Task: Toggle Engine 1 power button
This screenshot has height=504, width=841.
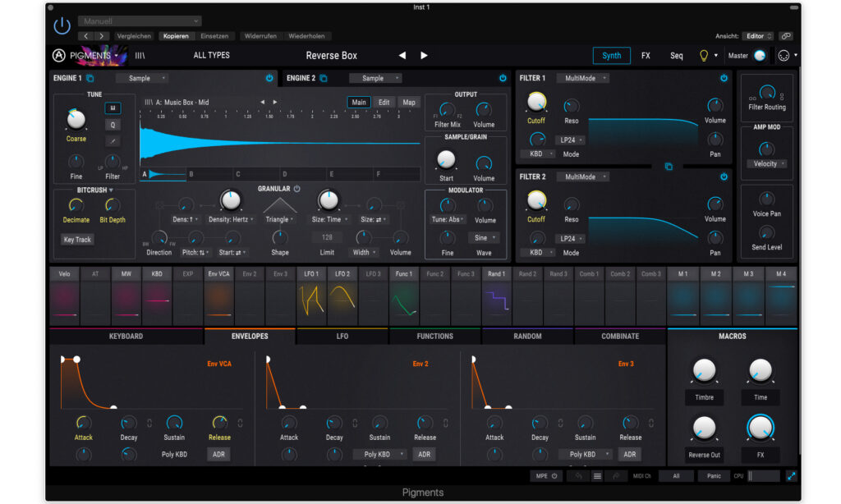Action: [269, 78]
